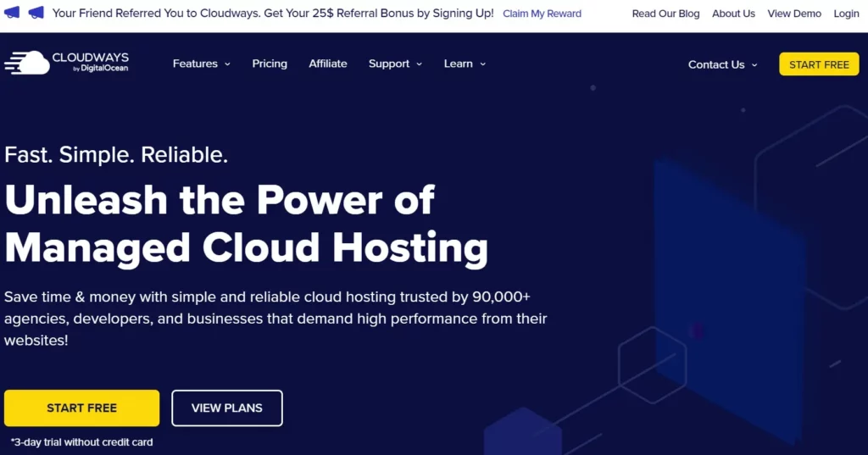This screenshot has height=455, width=868.
Task: Open the Contact Us dropdown arrow
Action: (754, 64)
